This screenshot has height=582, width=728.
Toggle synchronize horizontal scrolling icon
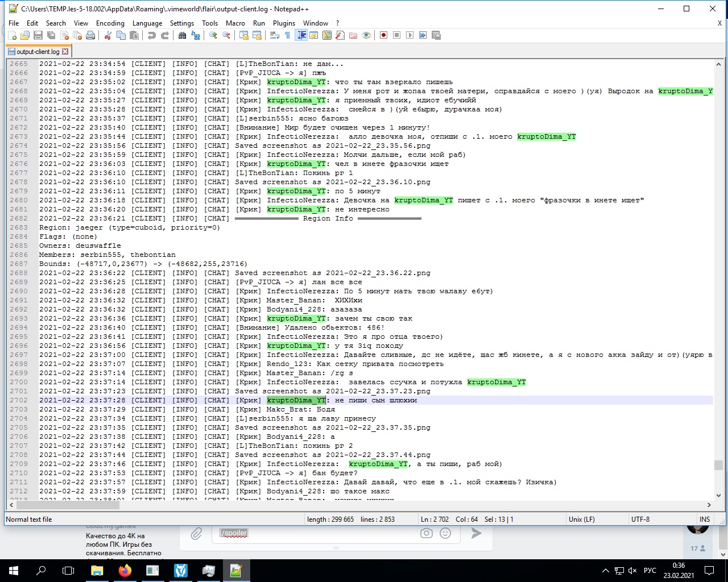(257, 35)
